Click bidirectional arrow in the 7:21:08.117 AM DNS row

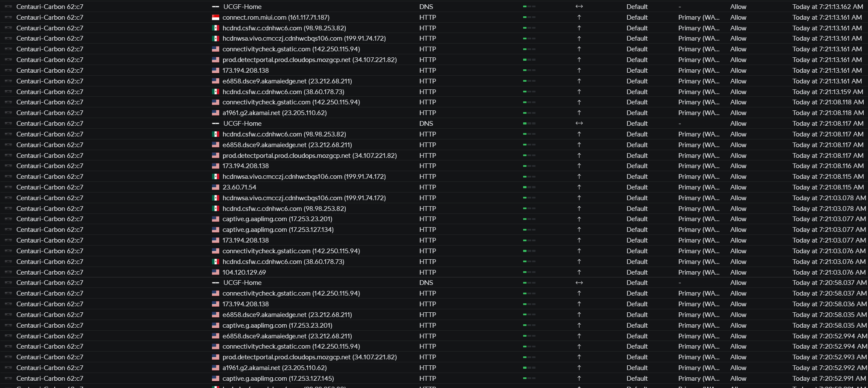pyautogui.click(x=579, y=124)
